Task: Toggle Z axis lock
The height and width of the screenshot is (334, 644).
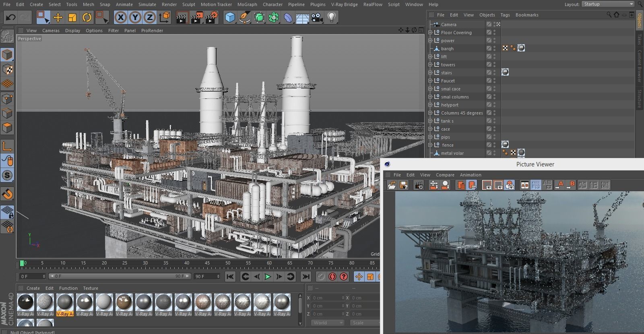Action: pyautogui.click(x=150, y=17)
